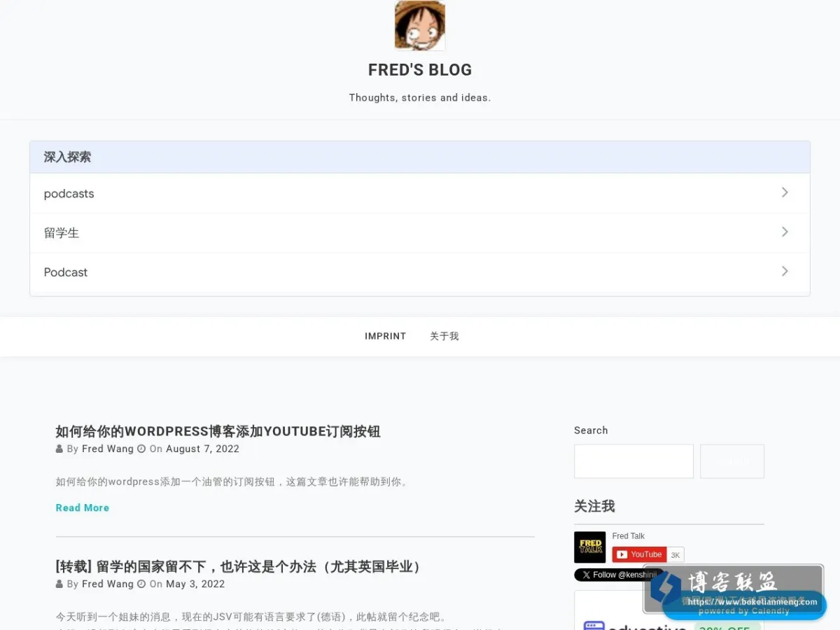840x630 pixels.
Task: Click the red YouTube subscribe button
Action: pos(639,554)
